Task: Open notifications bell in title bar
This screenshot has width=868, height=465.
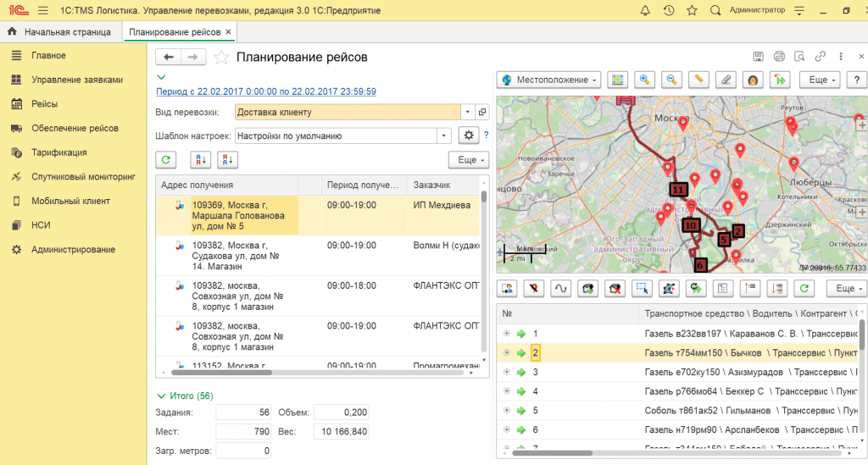Action: 647,10
